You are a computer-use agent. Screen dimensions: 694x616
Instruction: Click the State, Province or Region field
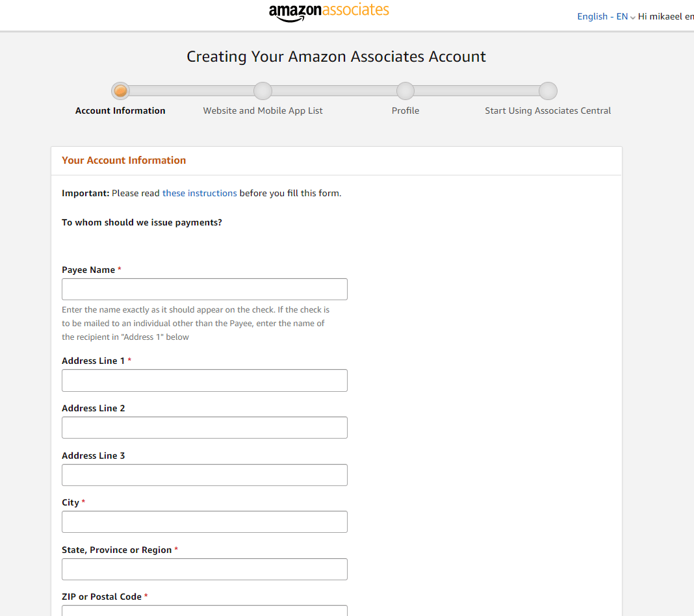point(204,569)
